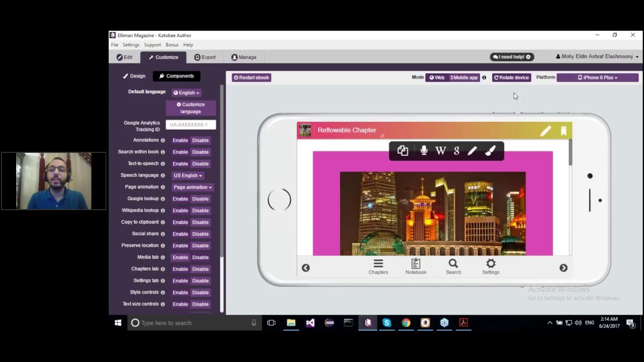Click Rotate device button
The height and width of the screenshot is (362, 644).
(511, 77)
